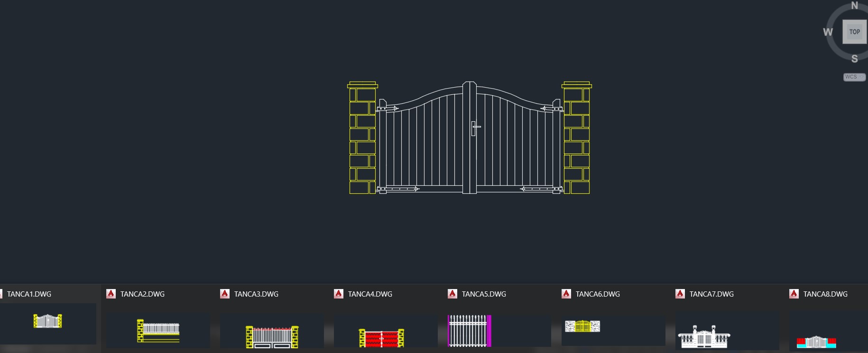Select the gate door handle in the drawing
The width and height of the screenshot is (868, 353).
click(475, 128)
